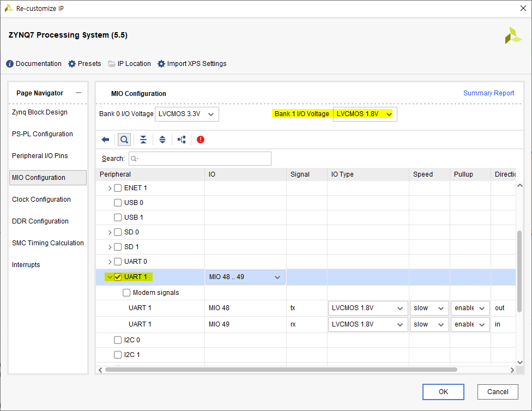Expand the UART 0 tree row
532x411 pixels.
(x=110, y=262)
